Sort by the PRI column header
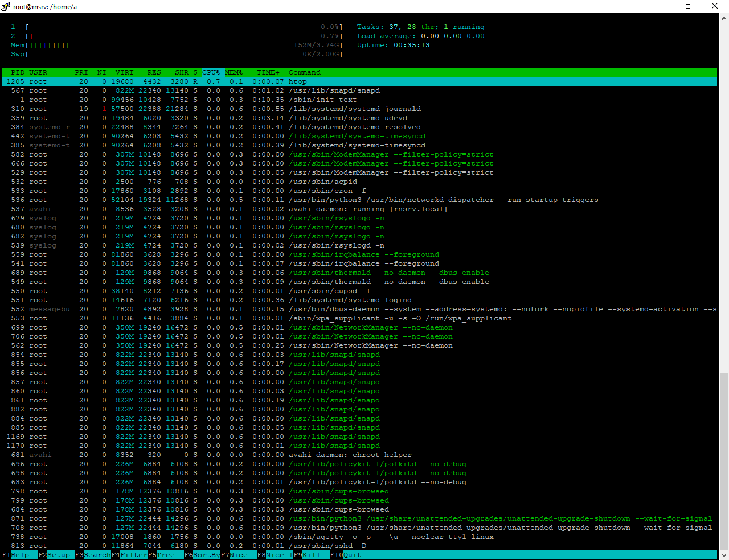This screenshot has width=729, height=560. (81, 72)
